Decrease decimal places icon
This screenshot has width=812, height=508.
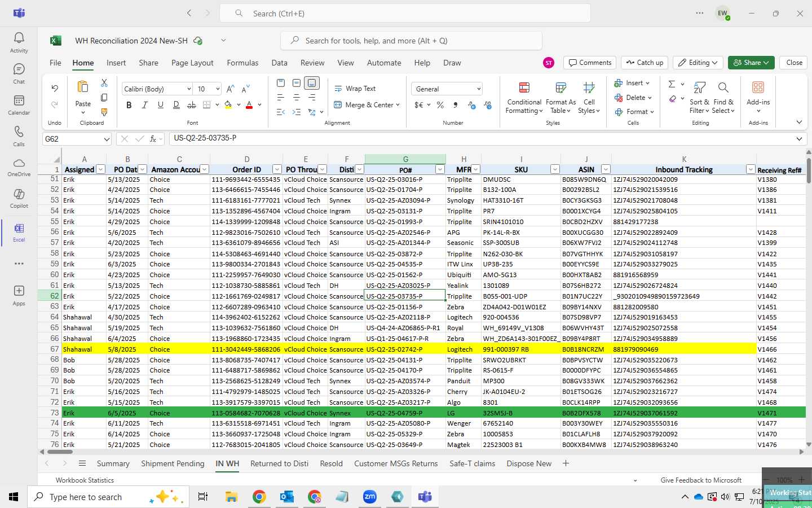488,105
